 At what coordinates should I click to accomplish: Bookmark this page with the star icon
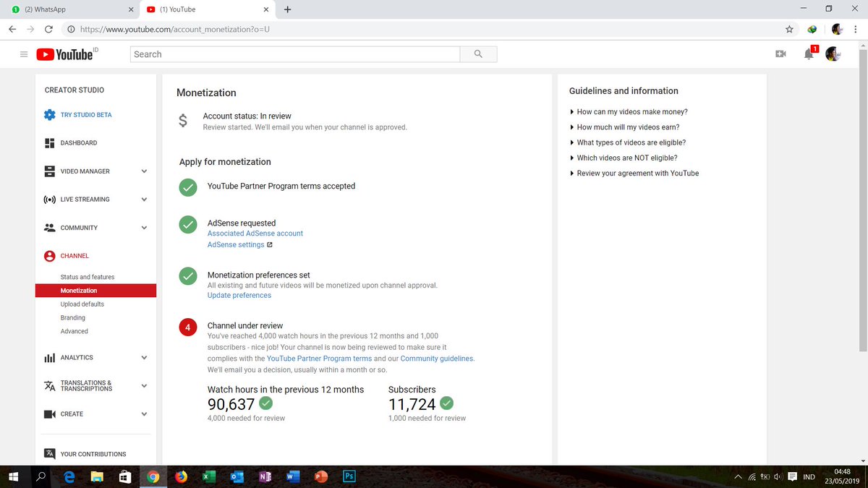(789, 30)
